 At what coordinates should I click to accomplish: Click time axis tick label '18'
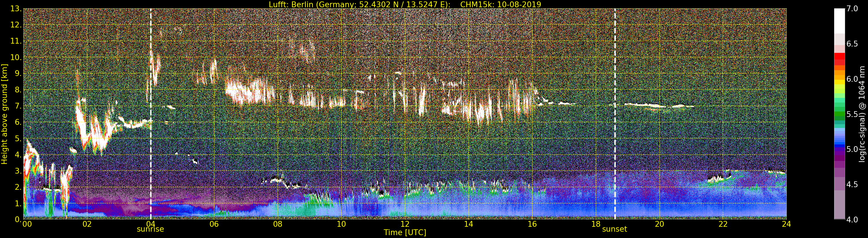pyautogui.click(x=596, y=224)
